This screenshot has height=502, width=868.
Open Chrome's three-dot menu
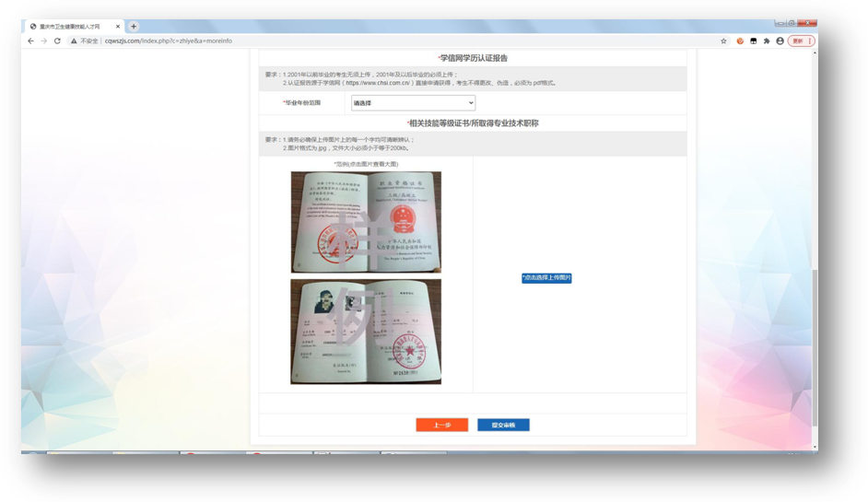coord(810,41)
